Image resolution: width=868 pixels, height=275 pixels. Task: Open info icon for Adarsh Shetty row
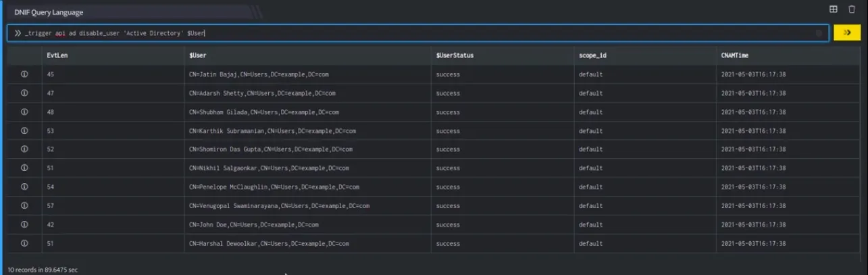pos(24,93)
